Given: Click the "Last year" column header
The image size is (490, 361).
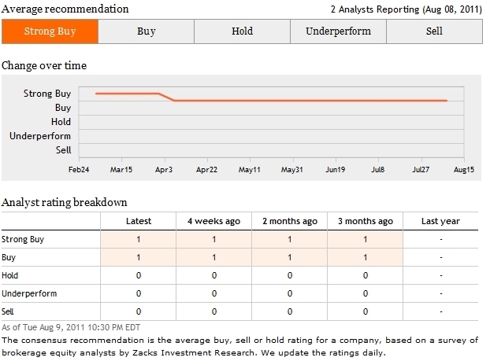Looking at the screenshot, I should [x=441, y=221].
